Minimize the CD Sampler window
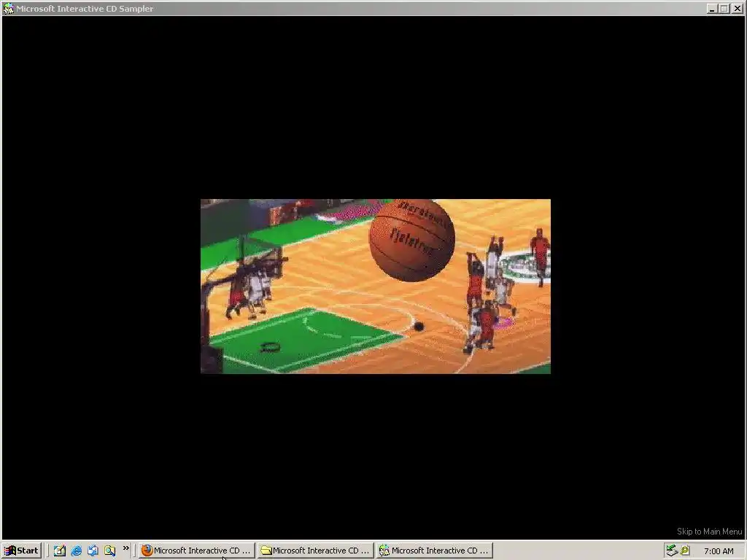 click(712, 9)
